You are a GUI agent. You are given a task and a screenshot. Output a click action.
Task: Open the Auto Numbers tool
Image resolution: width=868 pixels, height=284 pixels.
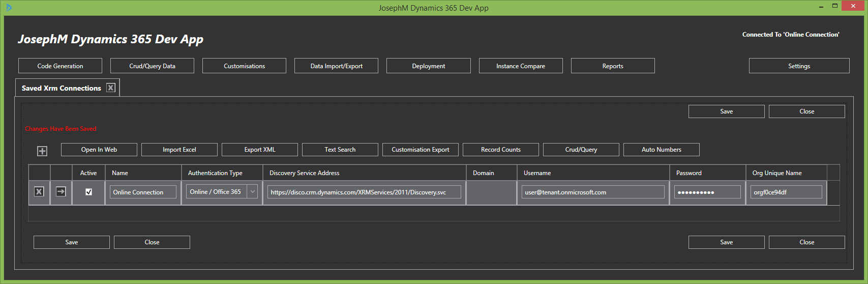(x=662, y=150)
